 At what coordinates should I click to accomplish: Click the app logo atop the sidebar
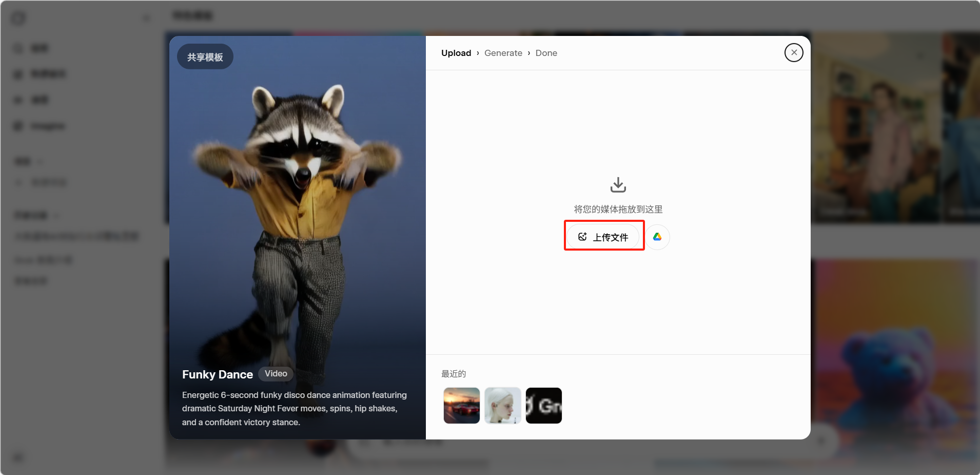coord(18,18)
